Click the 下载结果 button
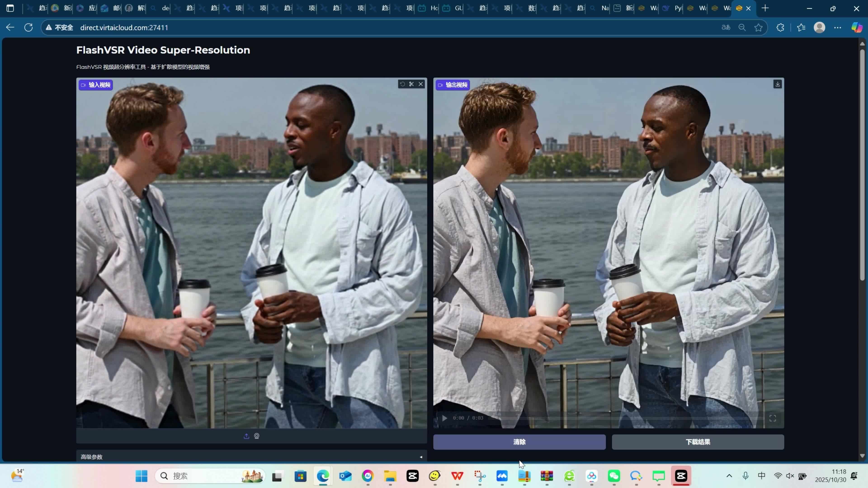 (x=698, y=442)
